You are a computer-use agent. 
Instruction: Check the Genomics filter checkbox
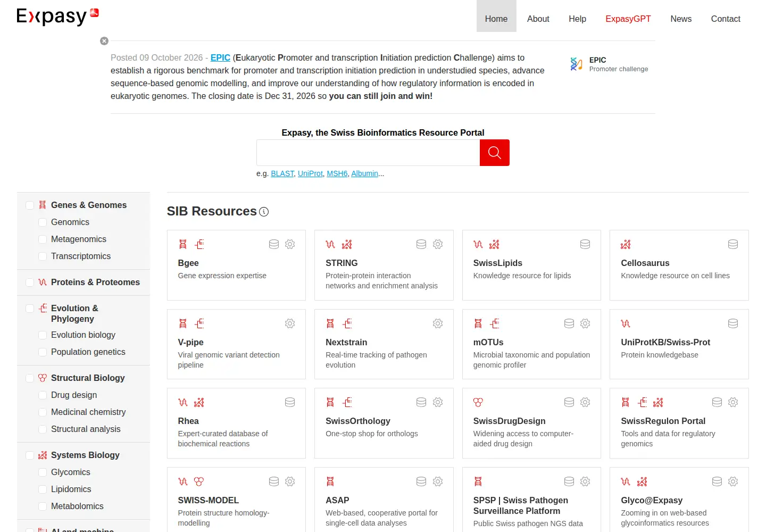coord(43,222)
